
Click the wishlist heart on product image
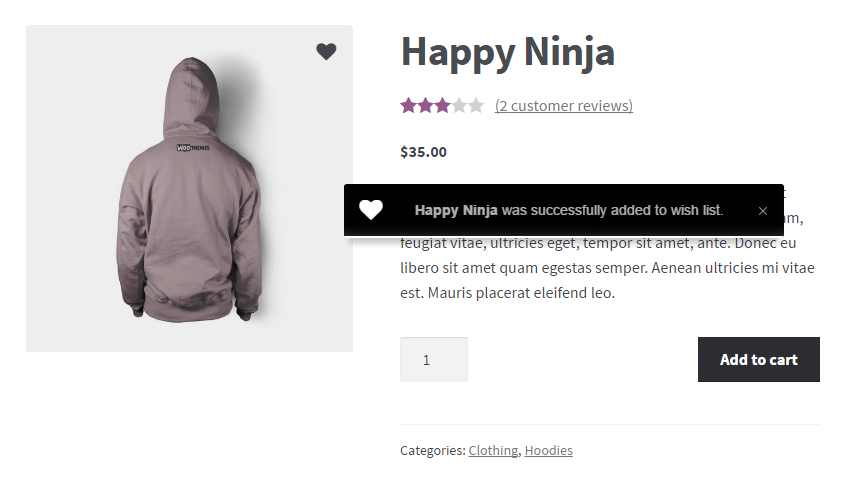pos(326,52)
